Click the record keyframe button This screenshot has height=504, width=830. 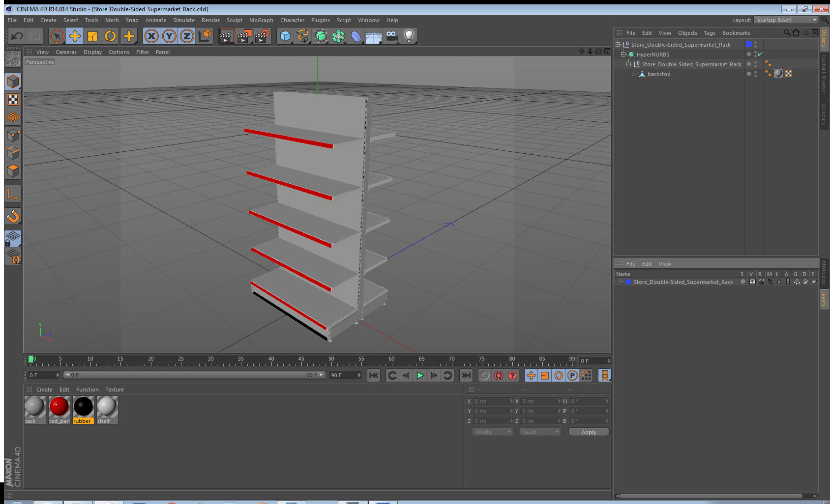(x=485, y=375)
